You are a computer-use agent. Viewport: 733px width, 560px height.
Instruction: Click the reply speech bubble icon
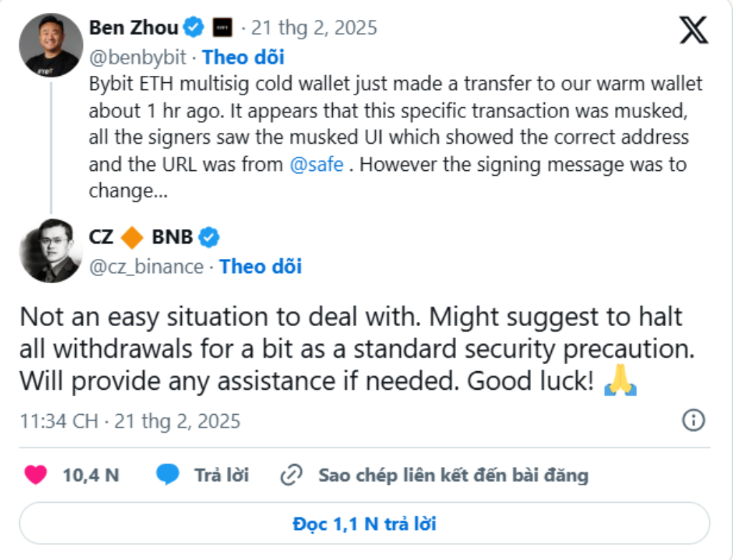(168, 475)
